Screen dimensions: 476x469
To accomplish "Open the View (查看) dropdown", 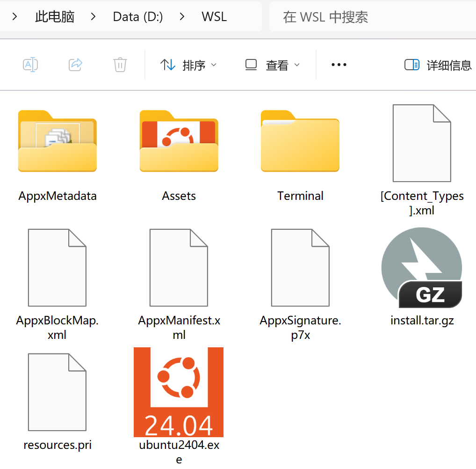I will pos(273,65).
